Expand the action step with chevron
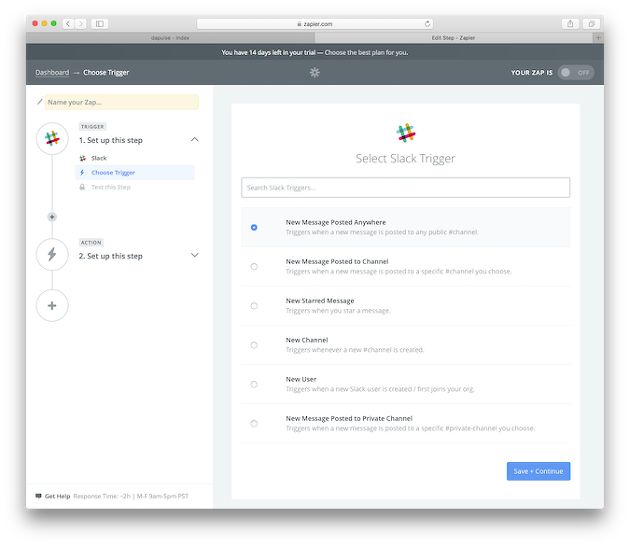 point(194,255)
